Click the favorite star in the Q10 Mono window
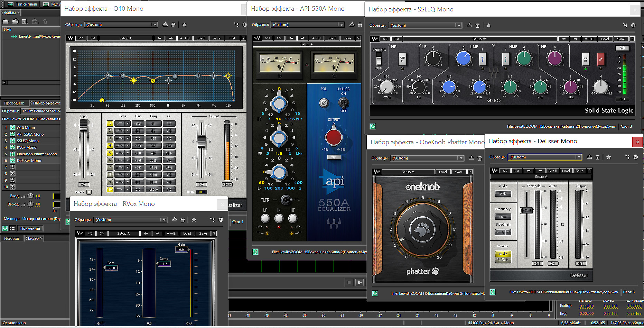Screen dimensions: 644x328 point(185,25)
